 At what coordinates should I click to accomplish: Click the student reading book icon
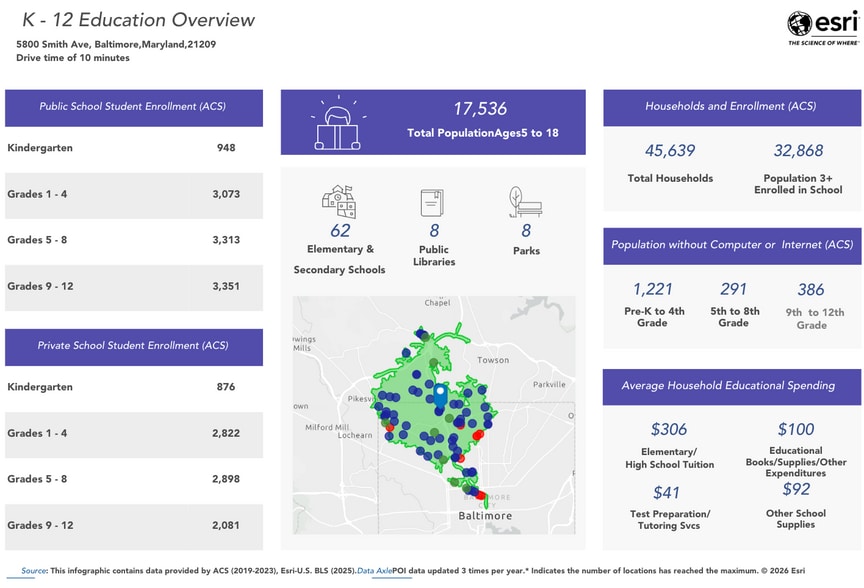(338, 123)
